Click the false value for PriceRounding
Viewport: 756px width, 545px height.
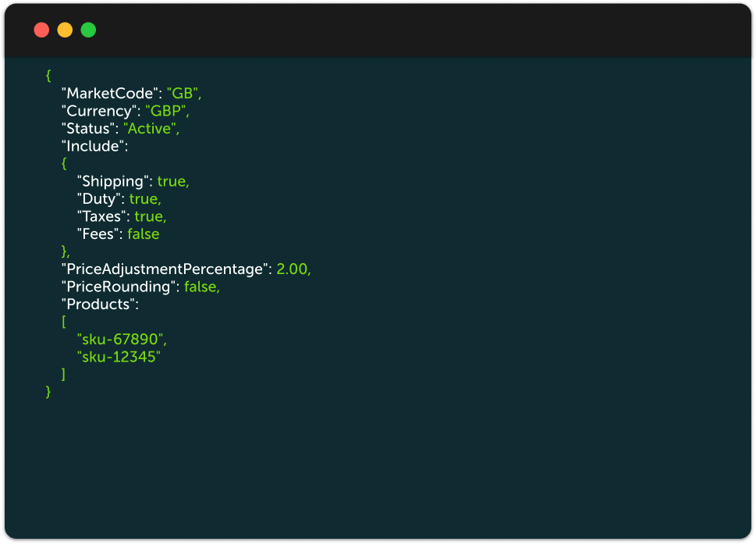tap(201, 287)
